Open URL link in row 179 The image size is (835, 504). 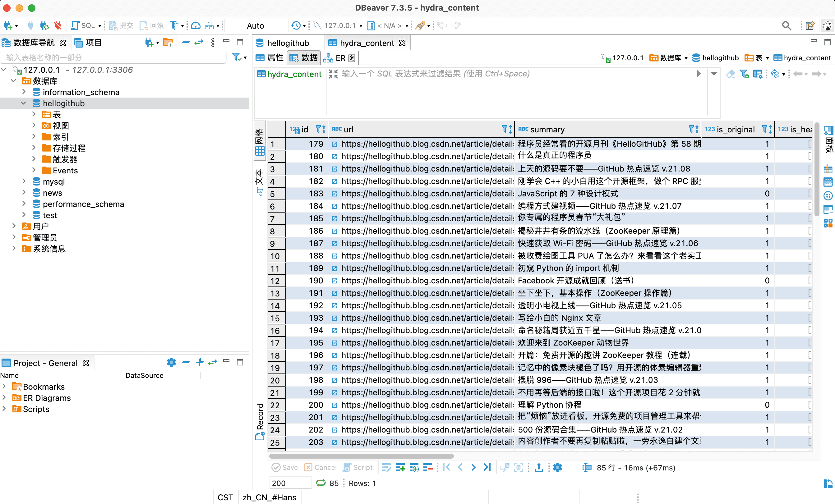click(x=334, y=144)
